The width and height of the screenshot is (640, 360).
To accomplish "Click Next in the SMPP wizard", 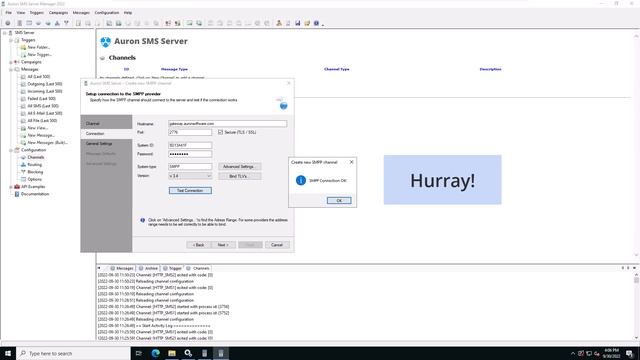I will [223, 245].
